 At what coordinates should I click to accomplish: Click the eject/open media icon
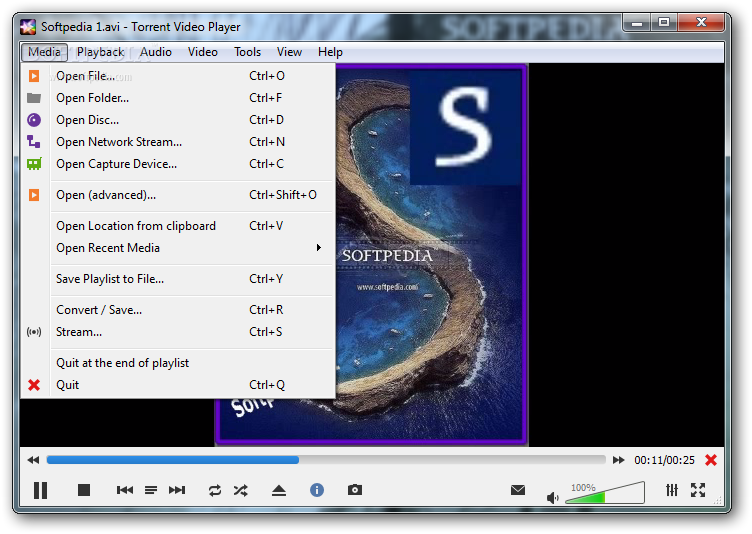279,490
